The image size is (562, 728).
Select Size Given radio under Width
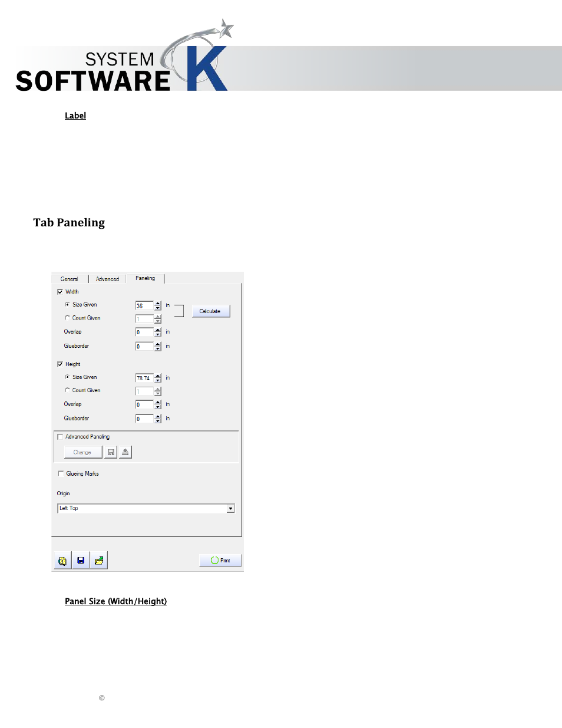tap(67, 305)
